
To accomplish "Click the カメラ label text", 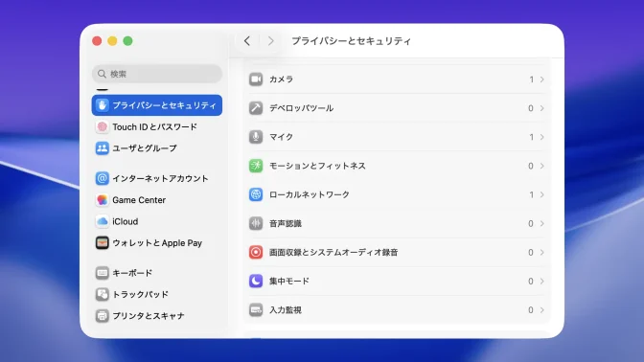I will tap(281, 79).
